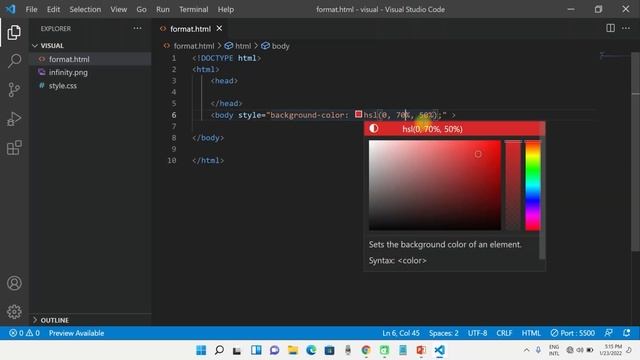
Task: Click the hsl(0, 70%, 50%) picker header
Action: pyautogui.click(x=432, y=129)
